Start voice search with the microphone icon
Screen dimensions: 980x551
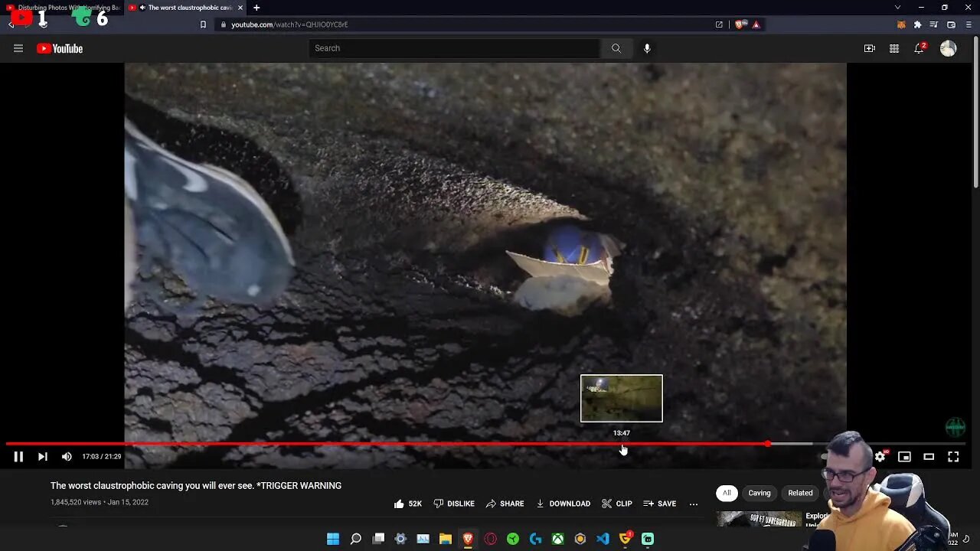(647, 48)
